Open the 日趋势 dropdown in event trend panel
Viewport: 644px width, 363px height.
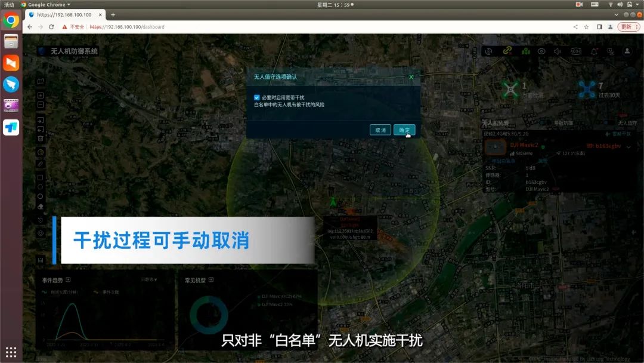point(149,279)
